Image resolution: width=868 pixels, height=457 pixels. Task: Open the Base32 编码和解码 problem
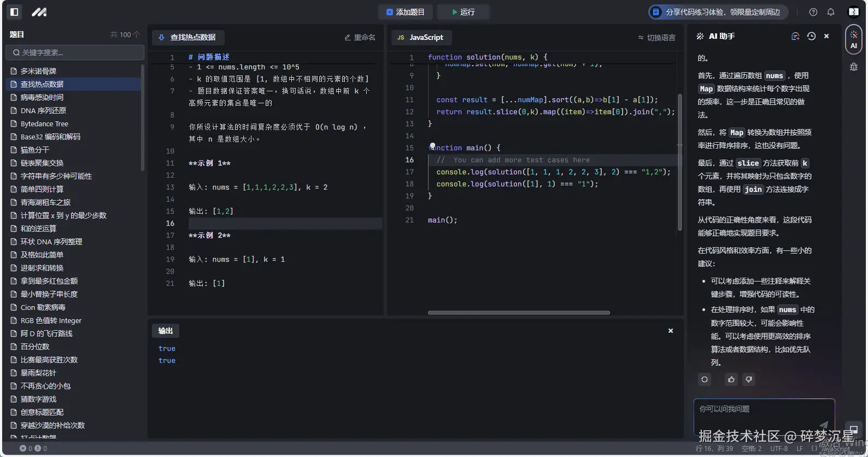point(73,137)
